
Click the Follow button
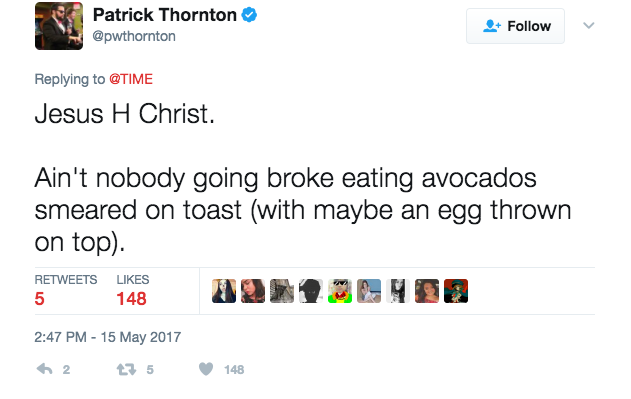click(x=515, y=26)
